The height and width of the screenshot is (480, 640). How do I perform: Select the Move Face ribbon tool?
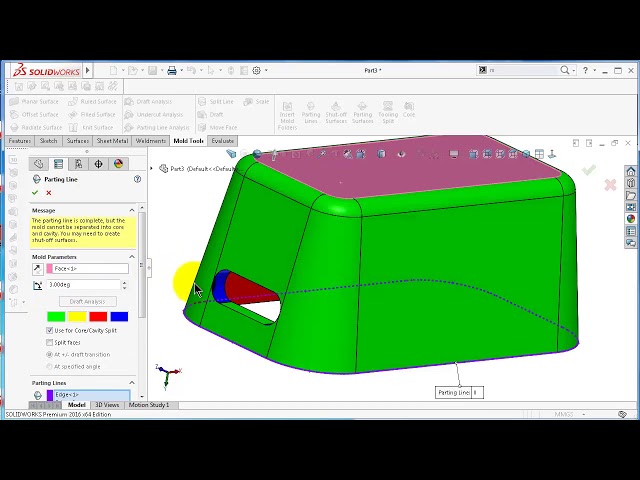[x=217, y=128]
